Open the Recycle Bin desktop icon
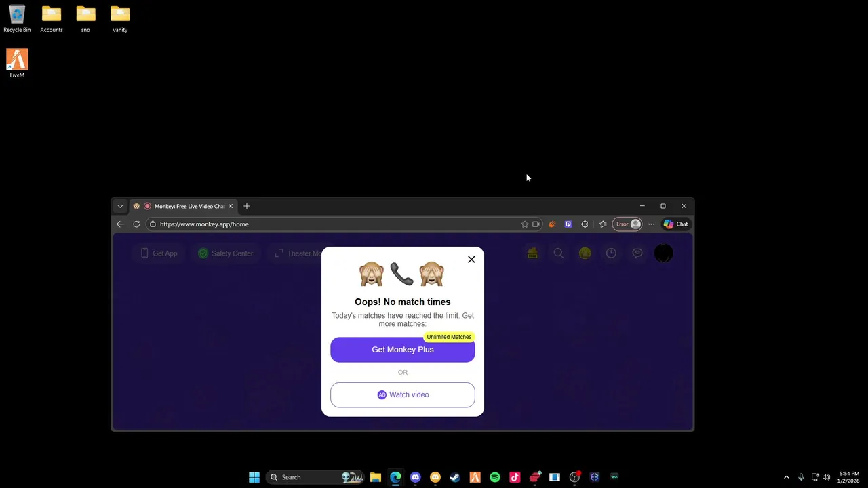868x488 pixels. (17, 19)
